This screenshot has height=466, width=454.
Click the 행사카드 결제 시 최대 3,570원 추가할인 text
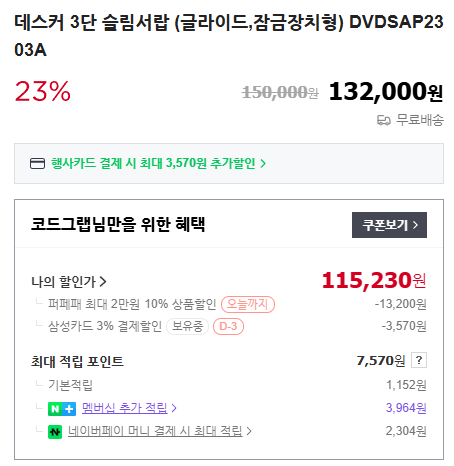pos(153,163)
